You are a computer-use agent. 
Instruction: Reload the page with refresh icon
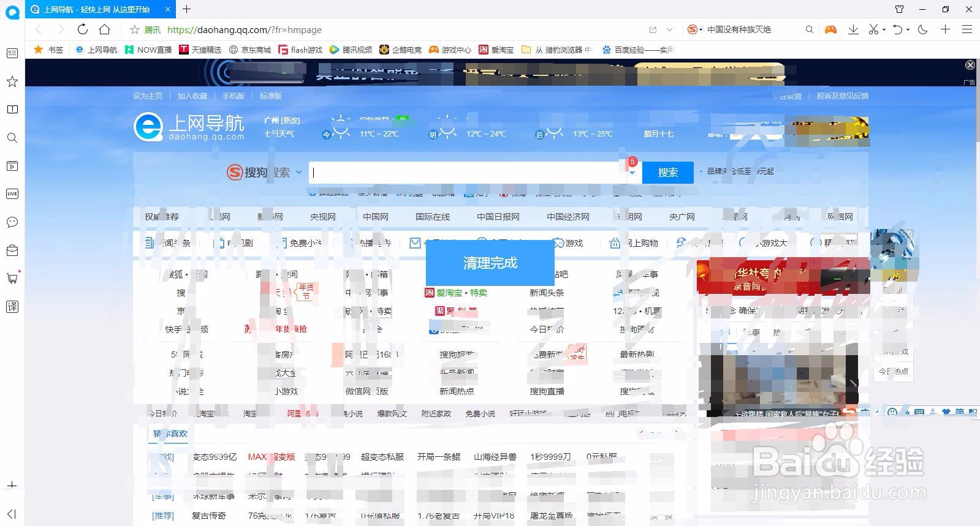tap(83, 29)
